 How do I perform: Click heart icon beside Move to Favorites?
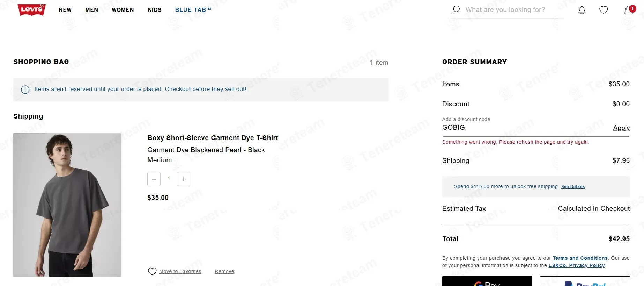(x=152, y=271)
